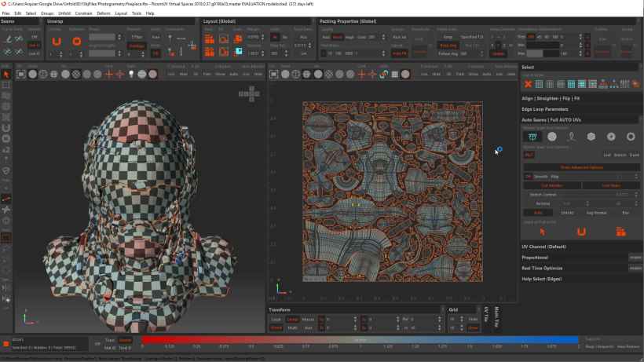Image resolution: width=644 pixels, height=362 pixels.
Task: Click orange Unfold U icon in Auto Seams panel
Action: 581,232
